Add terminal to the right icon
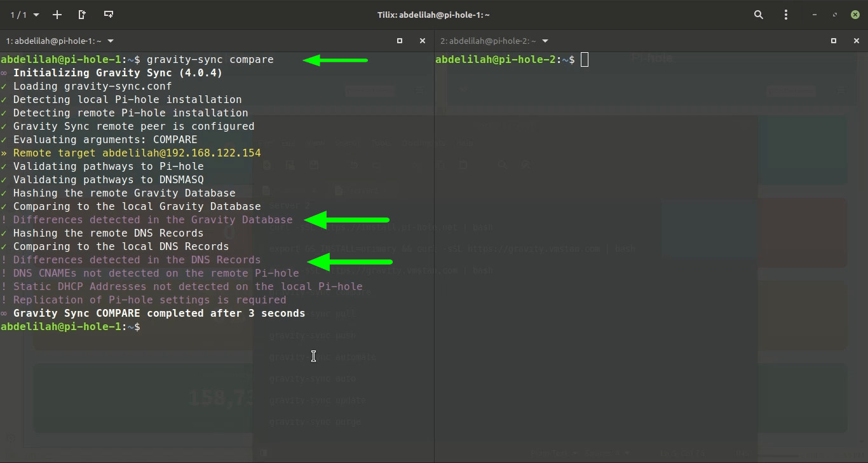 click(82, 15)
